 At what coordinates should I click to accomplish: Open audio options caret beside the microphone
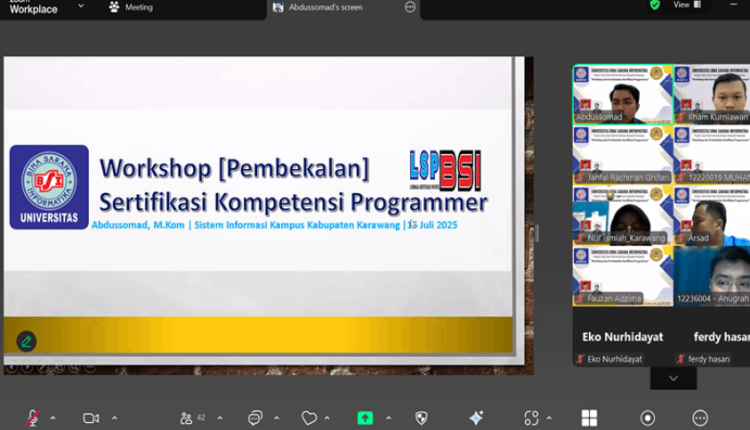[x=53, y=418]
